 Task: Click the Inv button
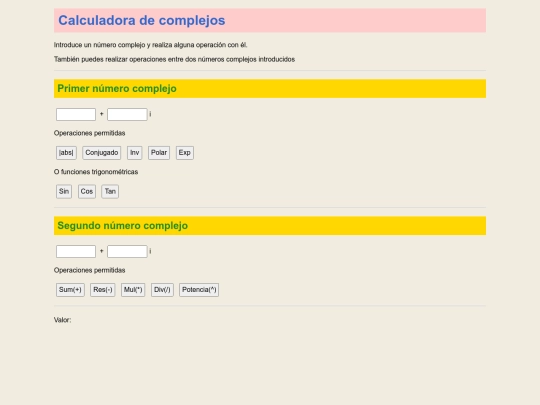click(x=135, y=153)
